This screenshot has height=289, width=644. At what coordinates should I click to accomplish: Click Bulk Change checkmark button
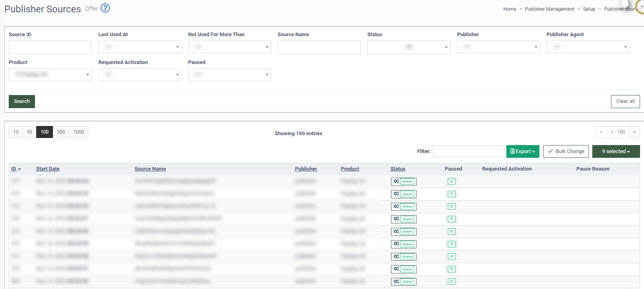click(566, 151)
